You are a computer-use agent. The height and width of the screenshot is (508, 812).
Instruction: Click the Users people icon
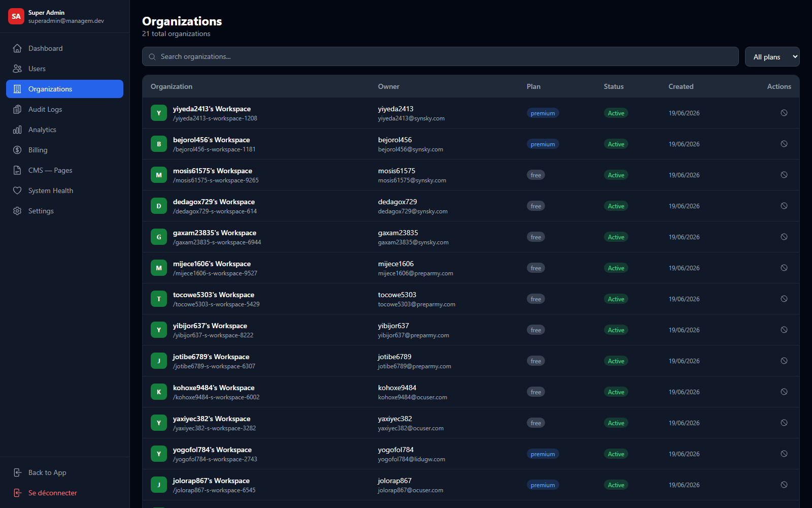pos(17,69)
